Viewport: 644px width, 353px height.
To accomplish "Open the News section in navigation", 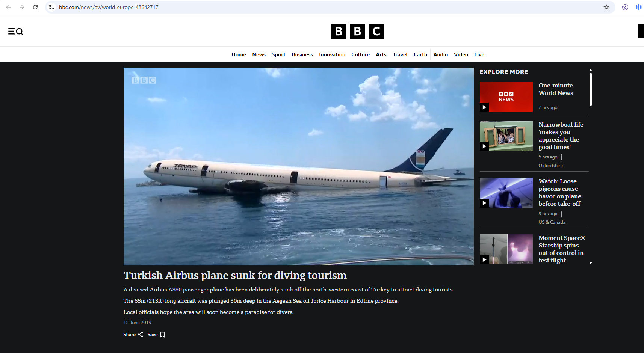I will pos(259,54).
